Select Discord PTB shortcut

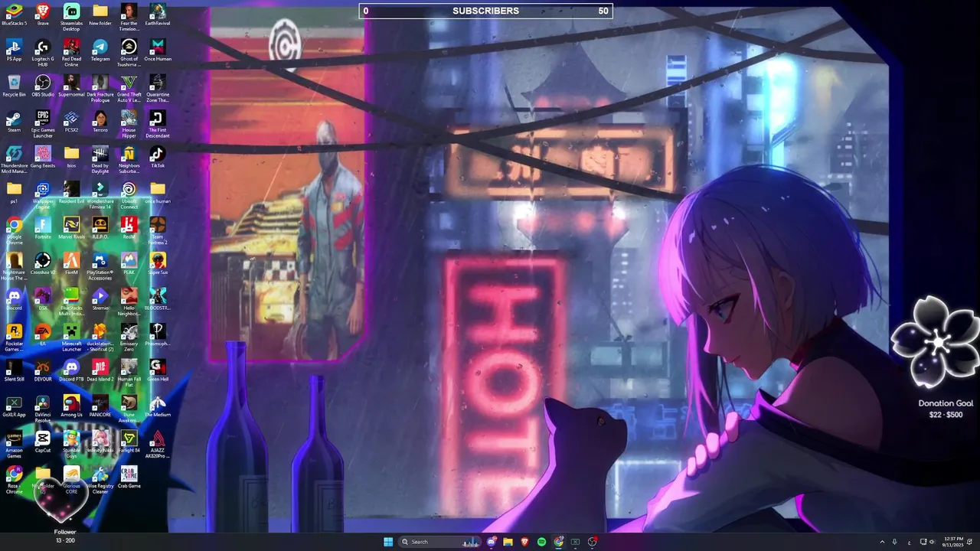coord(71,367)
